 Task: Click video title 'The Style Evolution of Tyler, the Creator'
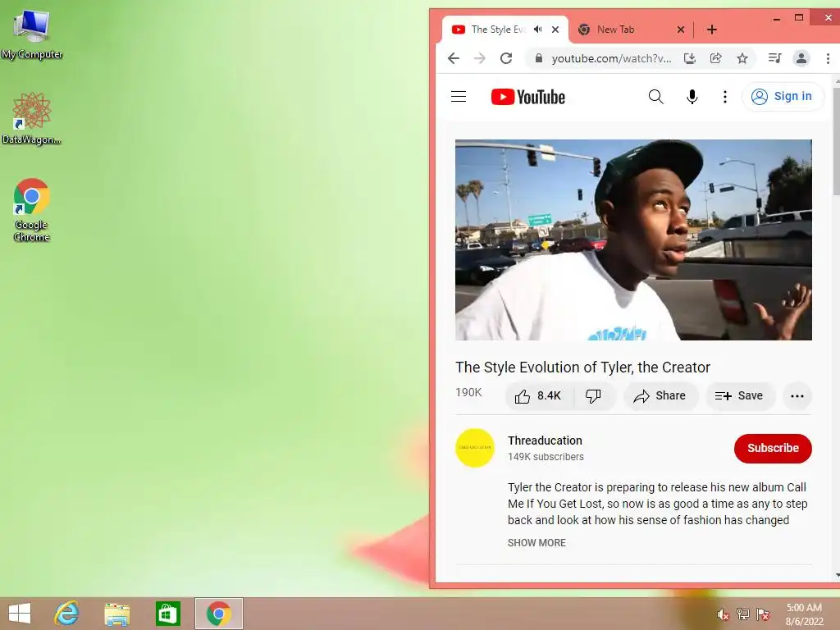point(583,367)
